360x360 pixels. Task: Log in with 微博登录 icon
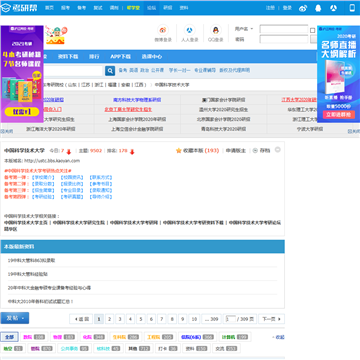(x=163, y=30)
